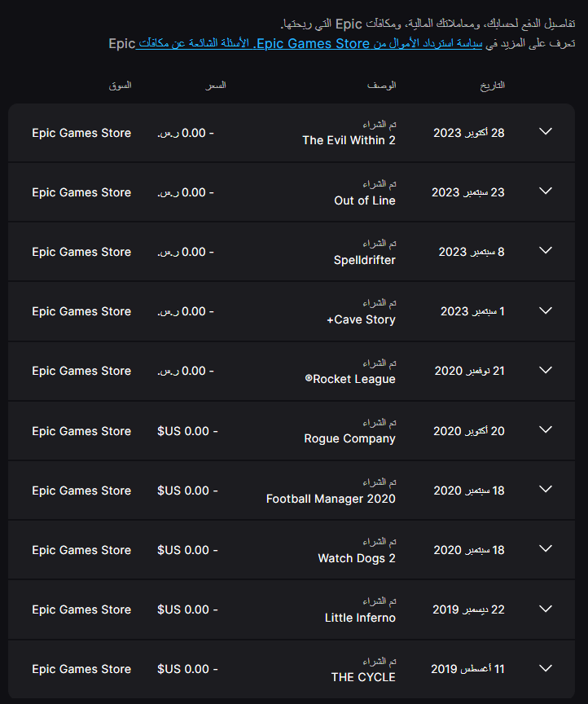Image resolution: width=588 pixels, height=704 pixels.
Task: Click the 22 December 2019 date entry
Action: (467, 609)
